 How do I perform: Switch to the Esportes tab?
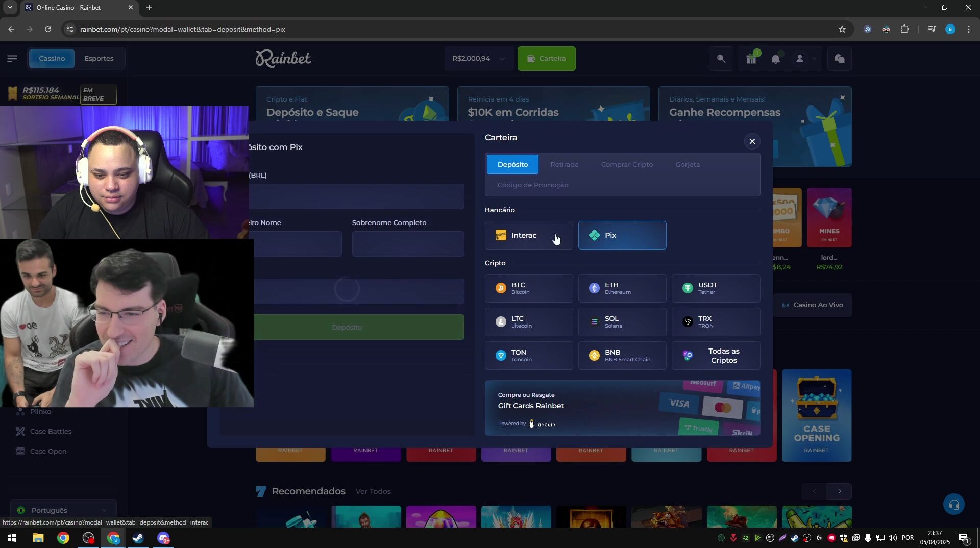point(99,59)
